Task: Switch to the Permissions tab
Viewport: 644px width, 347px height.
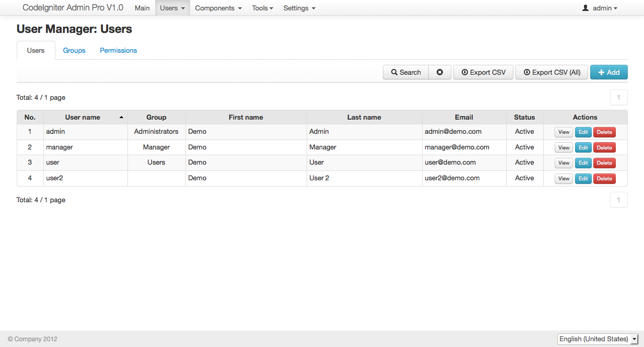Action: click(119, 50)
